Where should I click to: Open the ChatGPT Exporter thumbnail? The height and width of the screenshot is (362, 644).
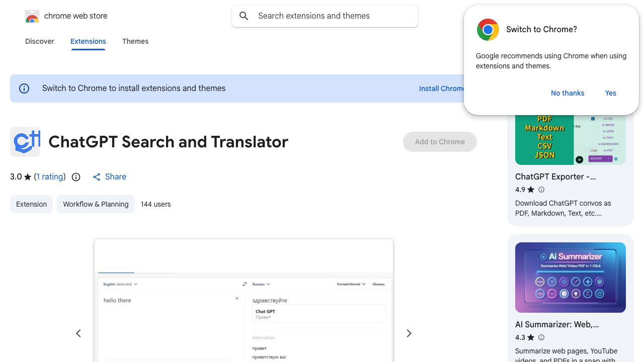(571, 139)
